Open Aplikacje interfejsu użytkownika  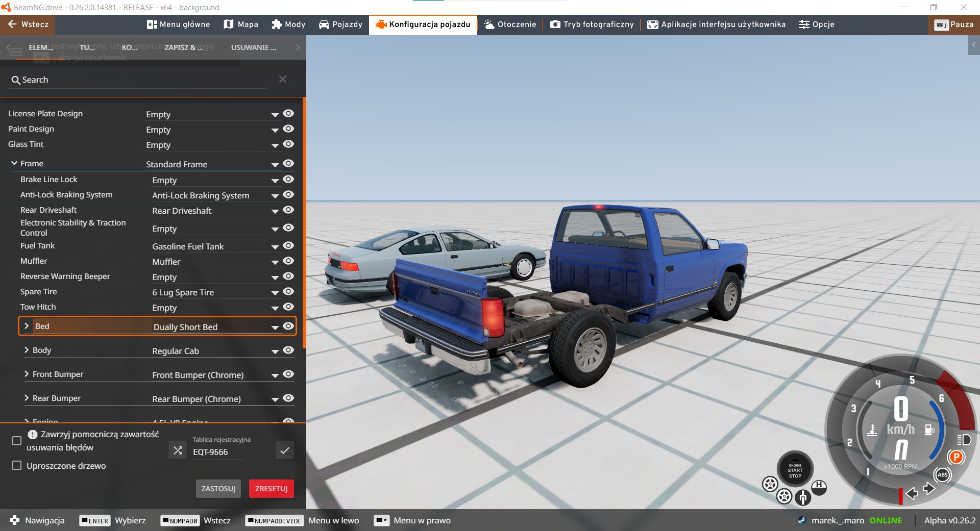tap(716, 24)
